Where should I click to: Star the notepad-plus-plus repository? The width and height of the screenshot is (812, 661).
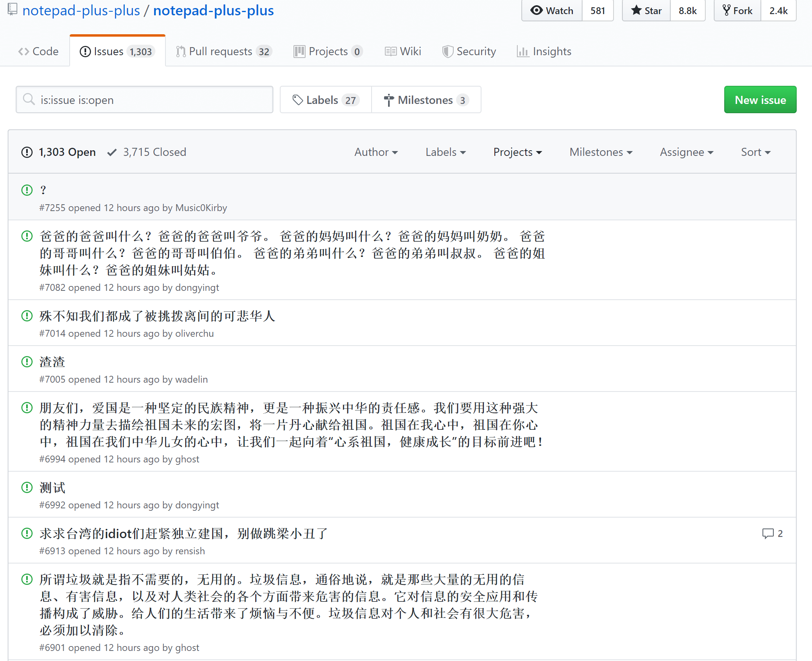pos(646,10)
